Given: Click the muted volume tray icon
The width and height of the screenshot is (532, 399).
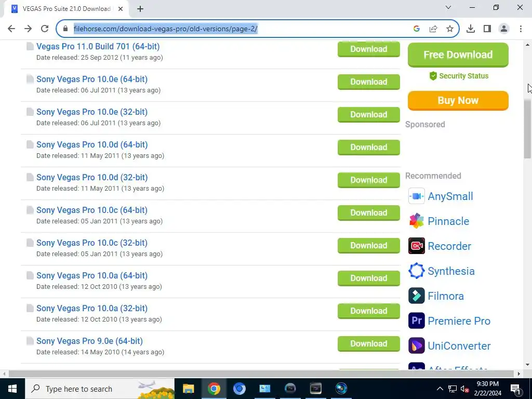Looking at the screenshot, I should (465, 389).
